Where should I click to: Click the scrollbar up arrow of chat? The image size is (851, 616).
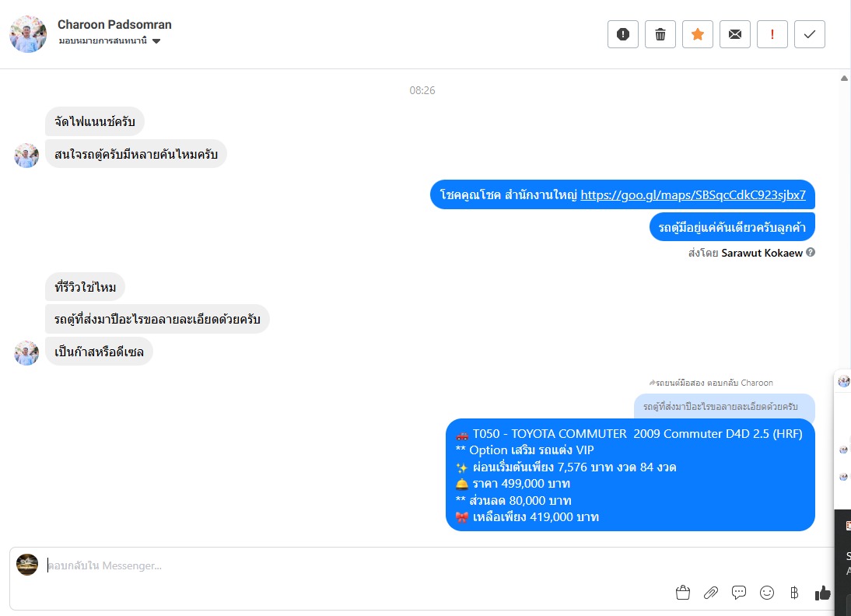click(844, 78)
